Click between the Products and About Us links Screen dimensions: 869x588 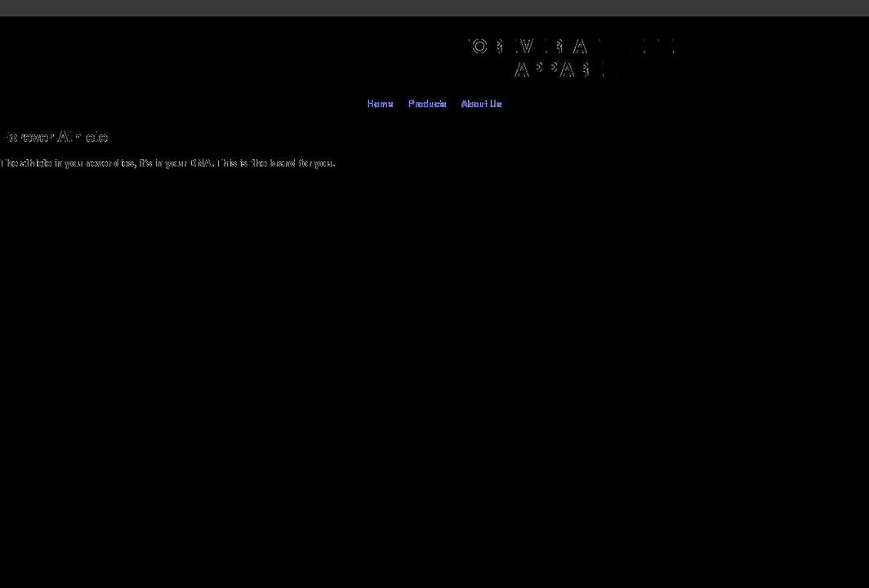(x=454, y=104)
